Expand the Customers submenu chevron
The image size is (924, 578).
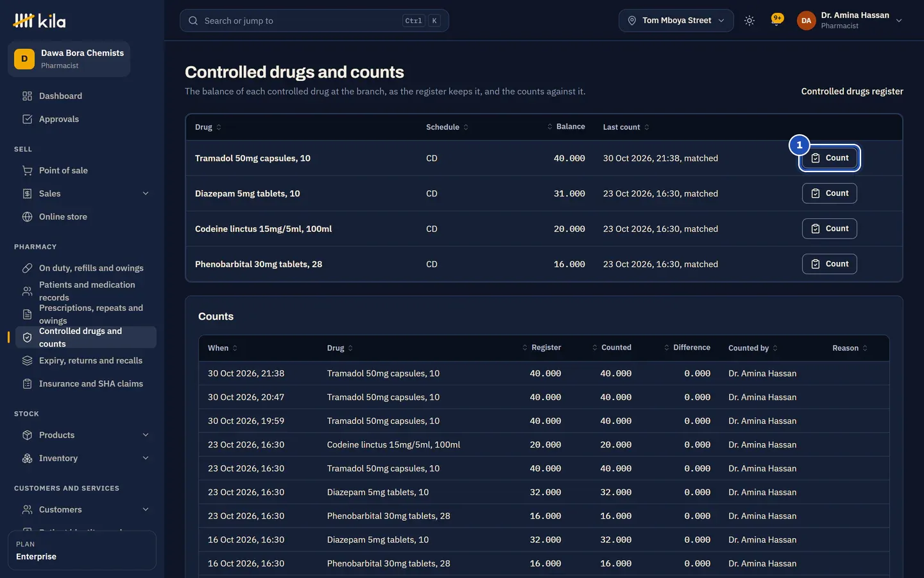pos(146,509)
